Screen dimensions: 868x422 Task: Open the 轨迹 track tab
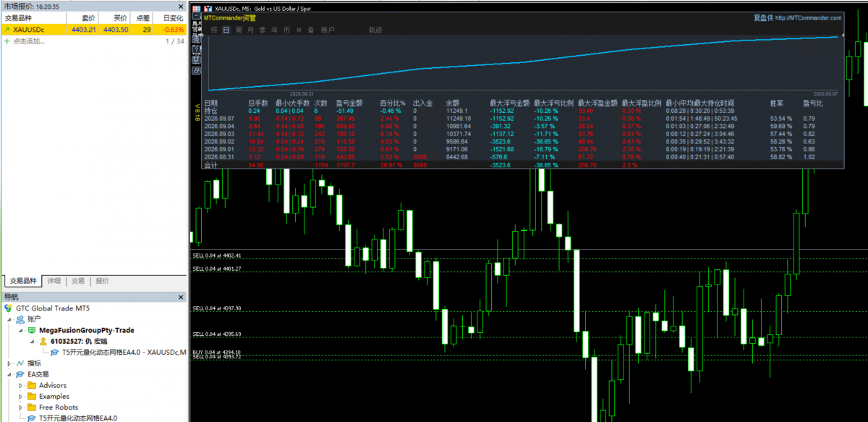(x=375, y=30)
